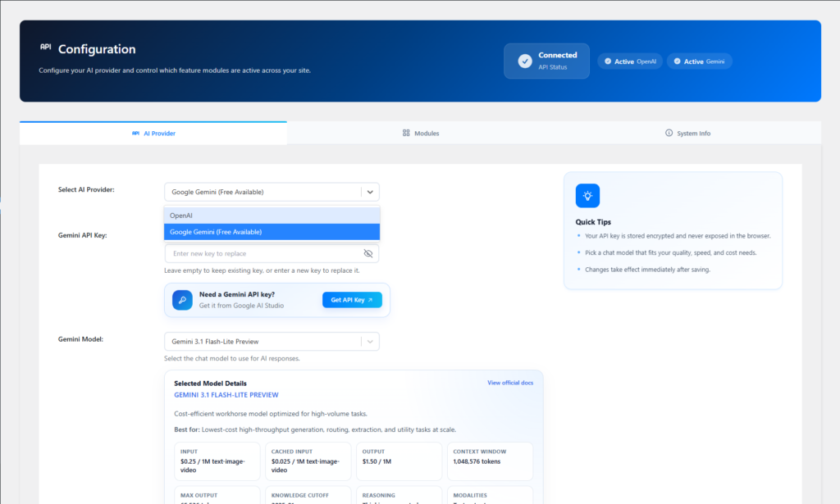Click the external-link arrow on the Get API Key button
Viewport: 840px width, 504px height.
click(x=371, y=300)
